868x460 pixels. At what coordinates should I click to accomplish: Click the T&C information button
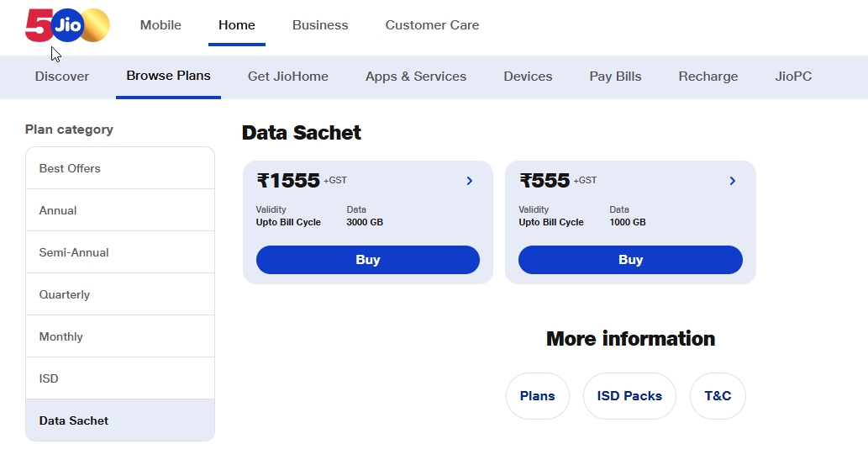(x=718, y=396)
